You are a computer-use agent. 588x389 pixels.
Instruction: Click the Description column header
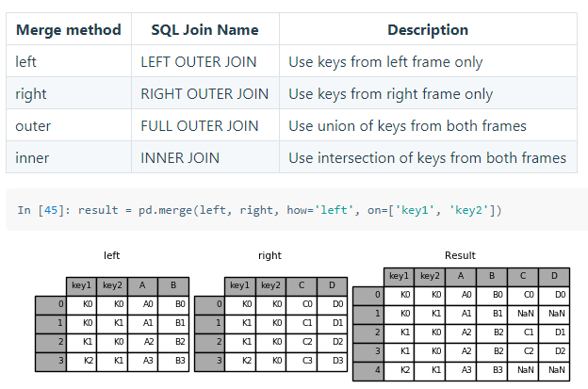click(427, 29)
